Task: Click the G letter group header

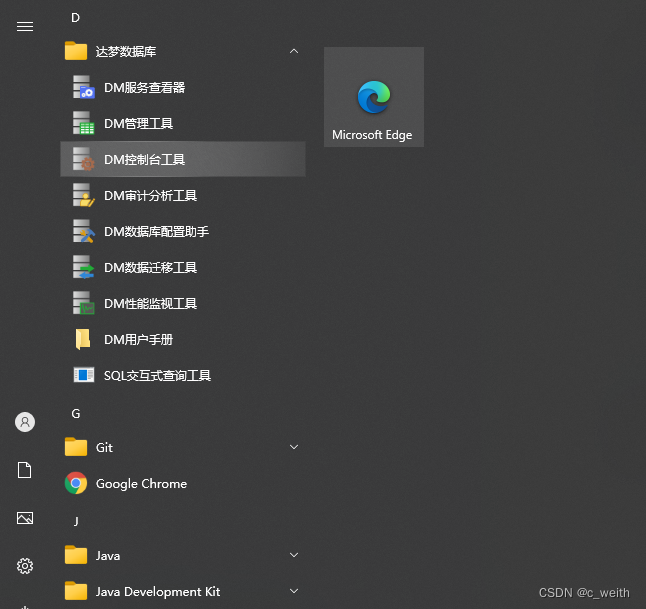Action: point(75,414)
